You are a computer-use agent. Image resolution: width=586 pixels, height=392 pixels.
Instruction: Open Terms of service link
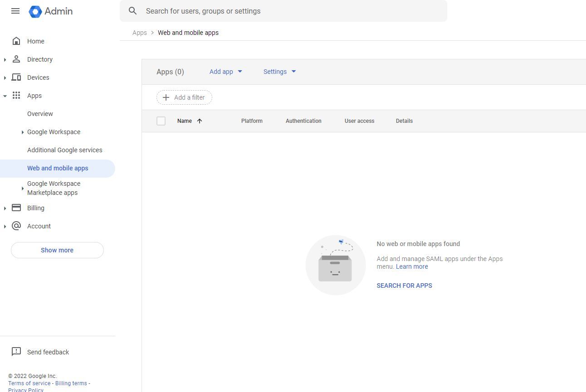click(x=29, y=383)
